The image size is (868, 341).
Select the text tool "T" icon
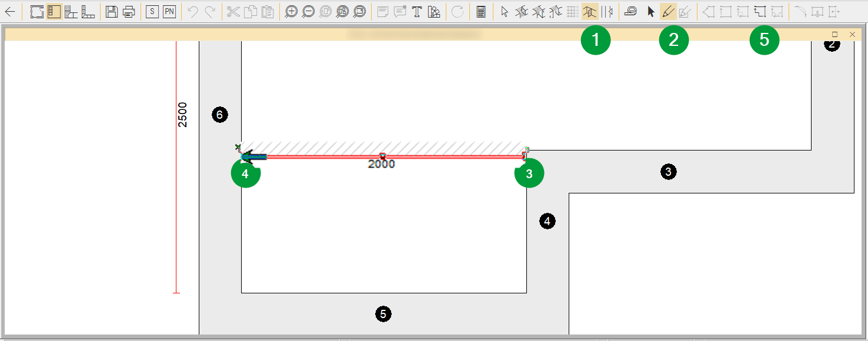click(x=416, y=11)
